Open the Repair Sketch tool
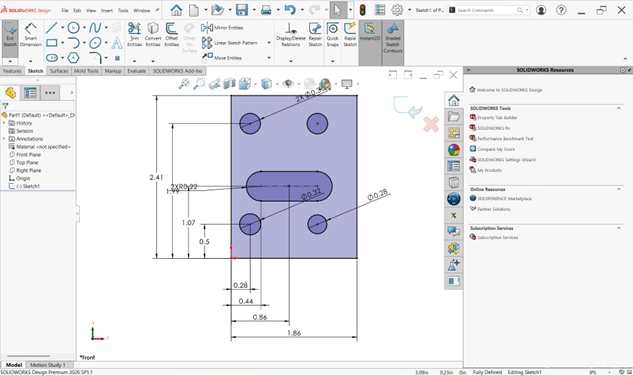This screenshot has width=633, height=376. 315,35
